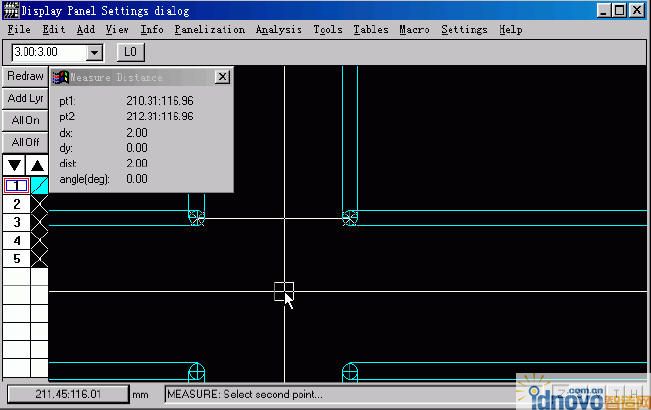Turn all layers off with All Off
This screenshot has height=410, width=651.
[25, 142]
